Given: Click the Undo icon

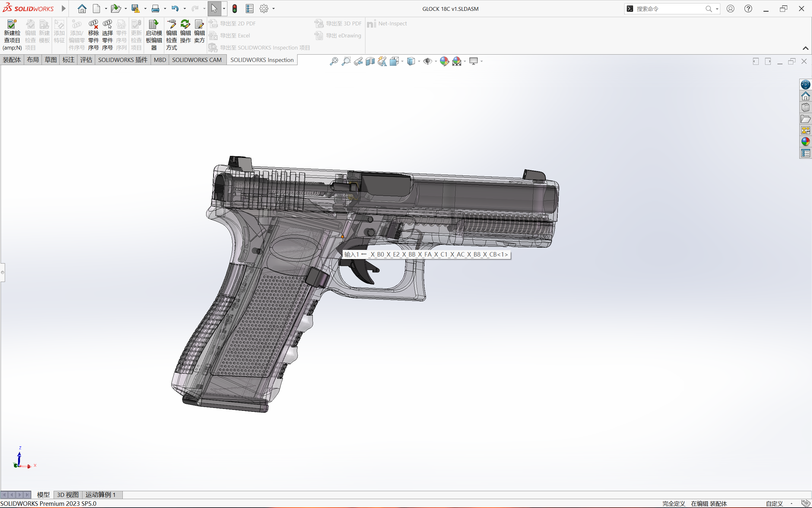Looking at the screenshot, I should coord(175,9).
